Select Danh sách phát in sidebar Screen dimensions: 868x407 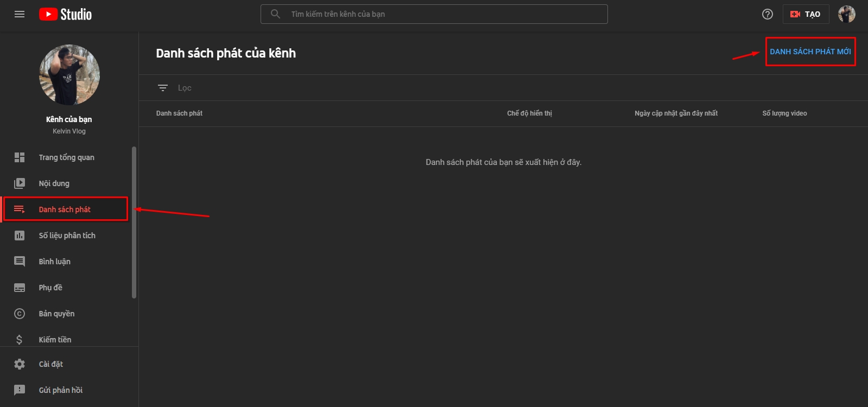[x=65, y=209]
